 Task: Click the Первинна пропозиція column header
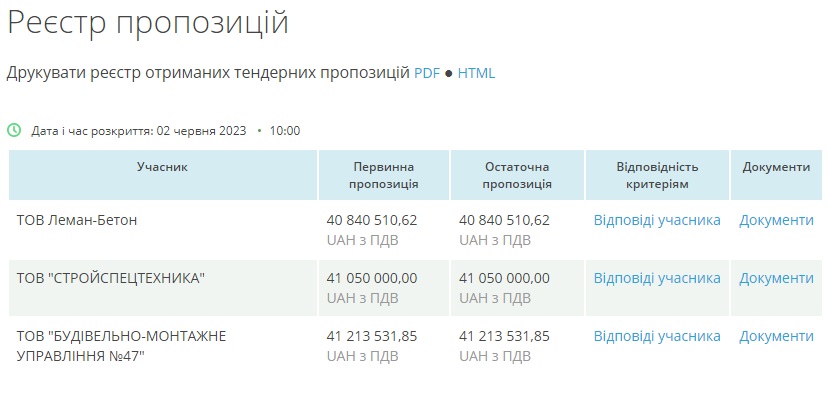coord(384,175)
